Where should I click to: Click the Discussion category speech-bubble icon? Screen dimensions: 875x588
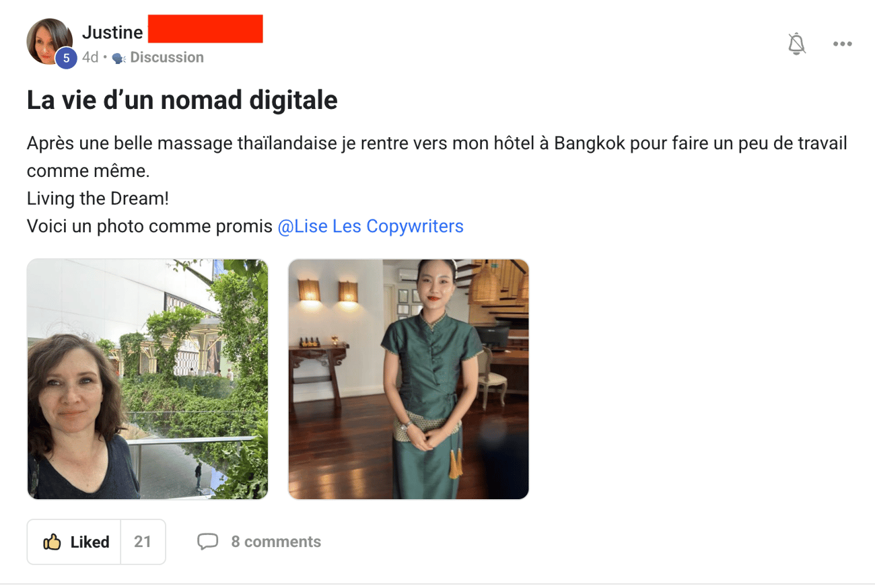119,58
